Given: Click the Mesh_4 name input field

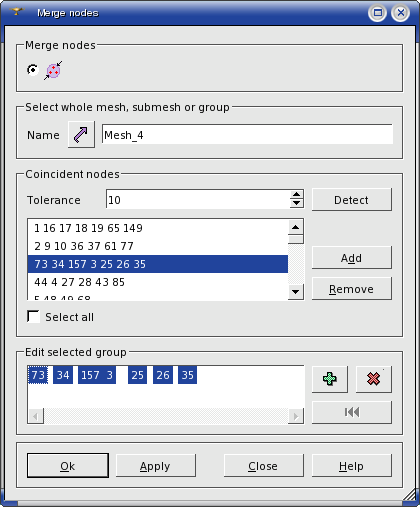Looking at the screenshot, I should point(247,135).
